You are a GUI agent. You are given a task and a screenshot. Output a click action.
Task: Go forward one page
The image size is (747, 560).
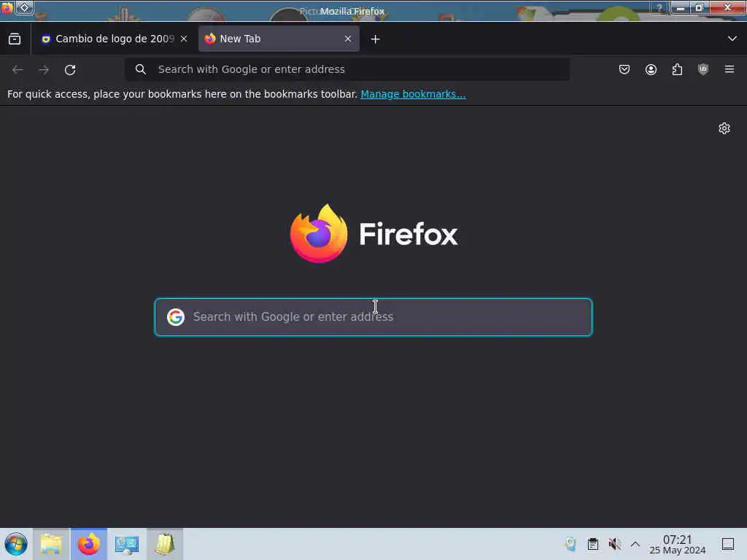coord(44,69)
